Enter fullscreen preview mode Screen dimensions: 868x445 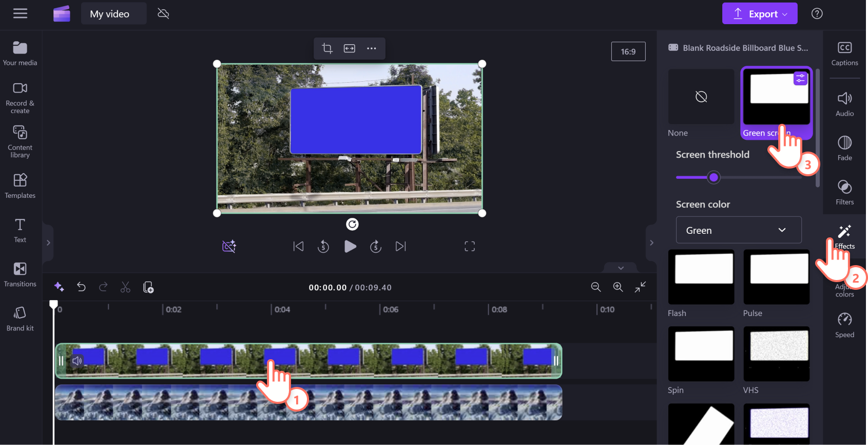470,246
